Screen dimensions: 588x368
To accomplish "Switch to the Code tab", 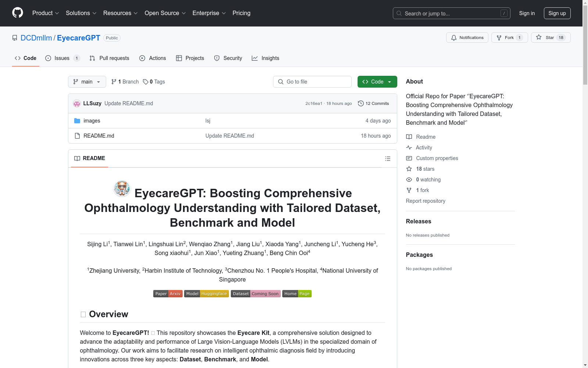I will (26, 58).
